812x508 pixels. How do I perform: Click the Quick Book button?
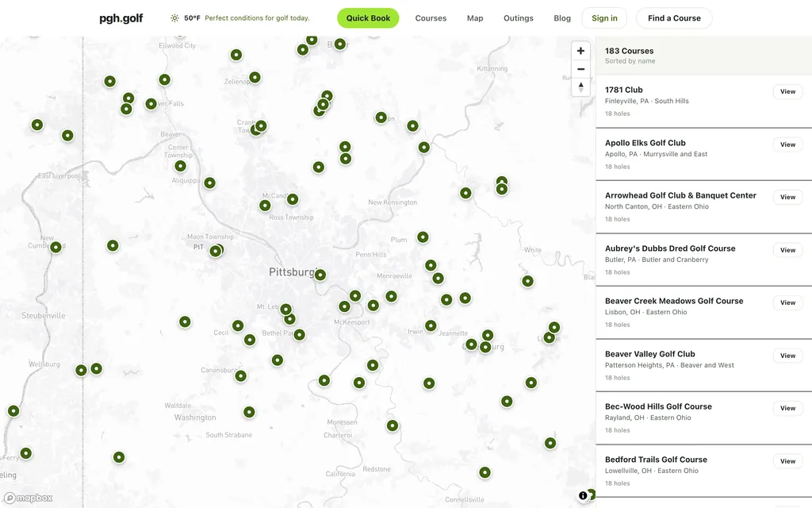tap(368, 18)
